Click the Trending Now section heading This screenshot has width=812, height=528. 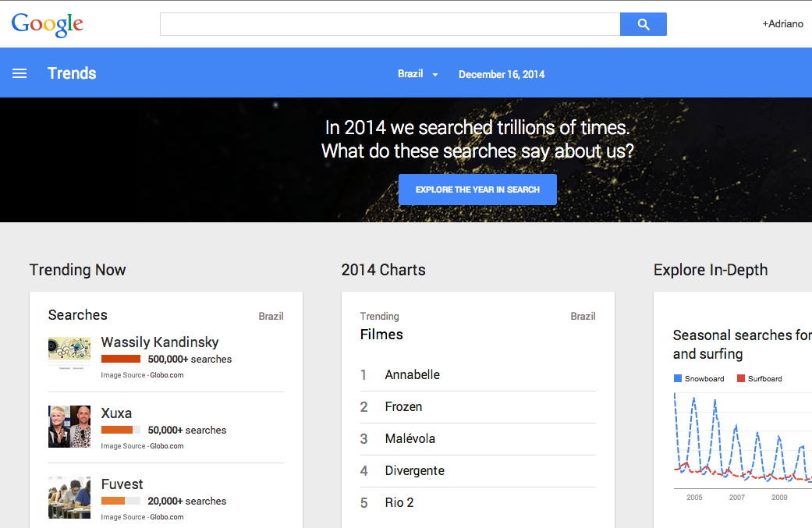(78, 270)
